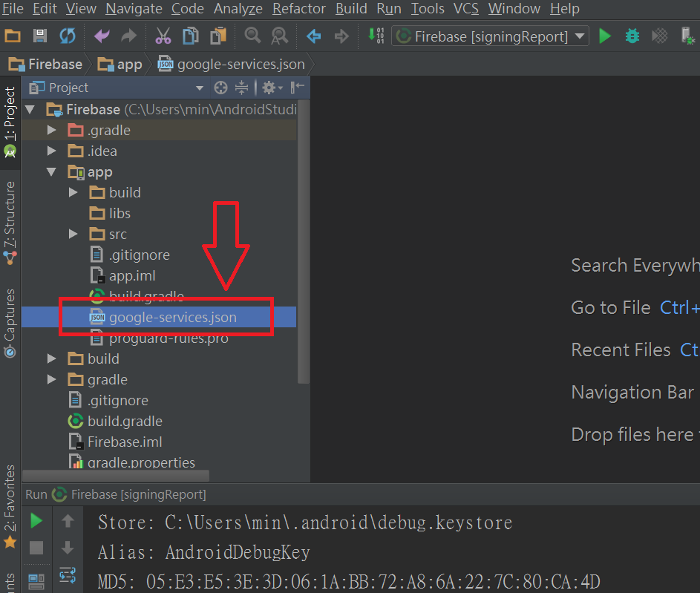Click google-services.json in the breadcrumb bar
Image resolution: width=700 pixels, height=593 pixels.
232,65
